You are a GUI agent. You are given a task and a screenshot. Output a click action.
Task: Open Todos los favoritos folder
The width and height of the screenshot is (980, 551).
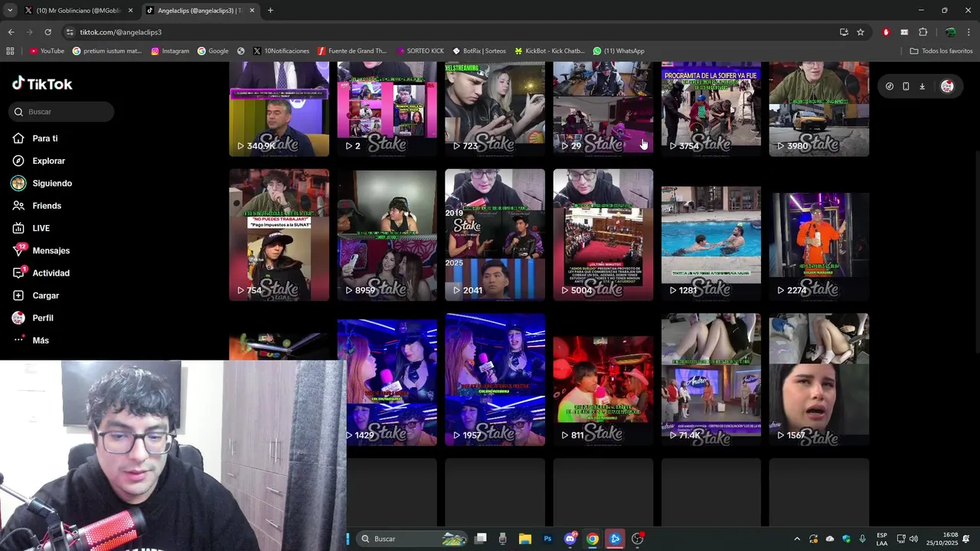pos(941,51)
